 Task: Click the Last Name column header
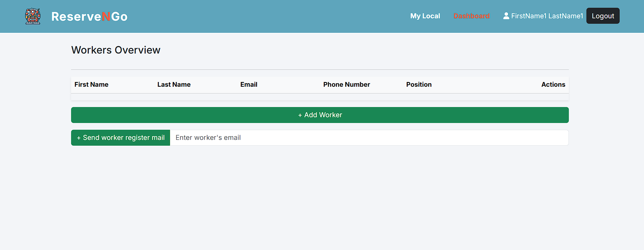click(x=174, y=85)
